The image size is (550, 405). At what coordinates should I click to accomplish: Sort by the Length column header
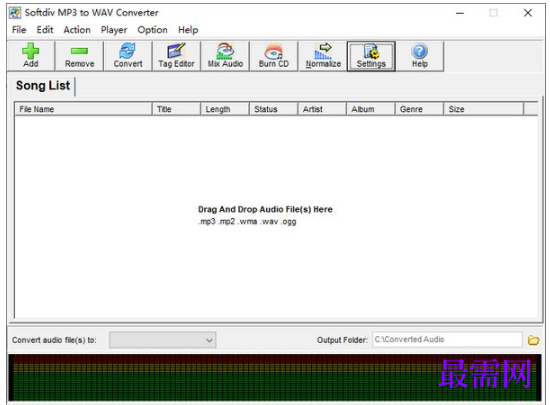click(x=225, y=109)
